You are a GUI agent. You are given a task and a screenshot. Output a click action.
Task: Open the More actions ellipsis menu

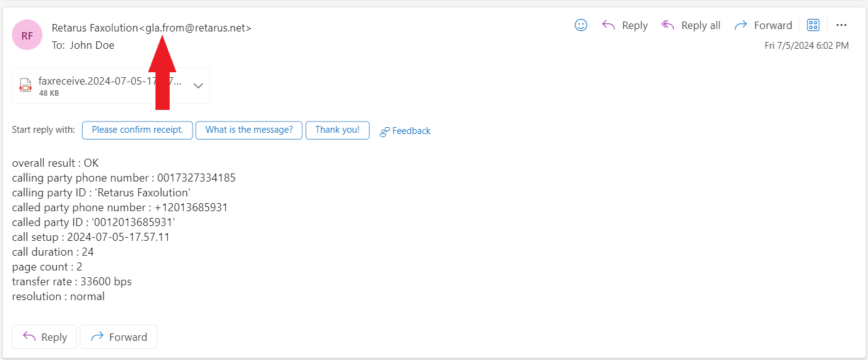tap(841, 25)
